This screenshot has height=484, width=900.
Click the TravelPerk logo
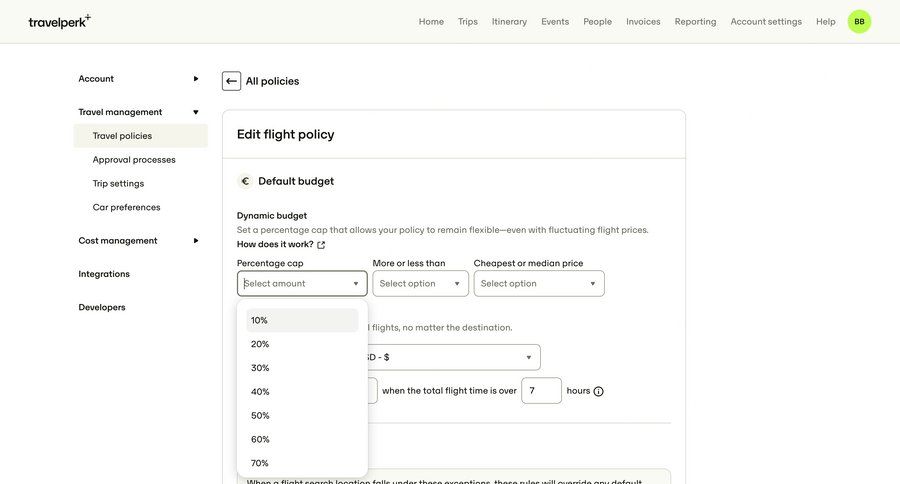59,21
